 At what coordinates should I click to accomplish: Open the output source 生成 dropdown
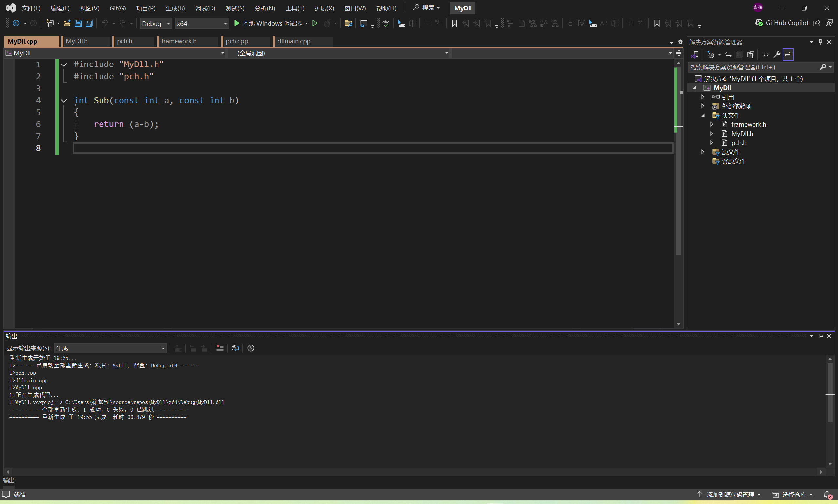point(110,348)
